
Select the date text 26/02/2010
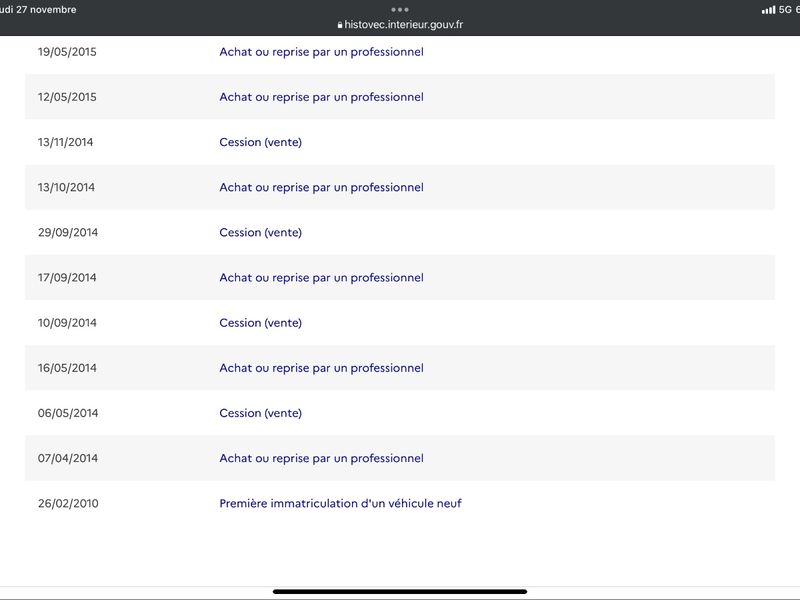coord(68,503)
